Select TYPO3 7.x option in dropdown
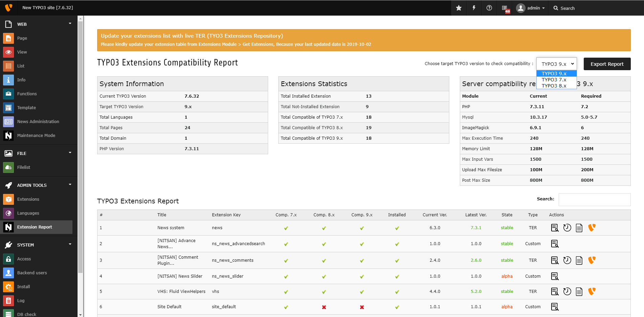 [x=557, y=80]
